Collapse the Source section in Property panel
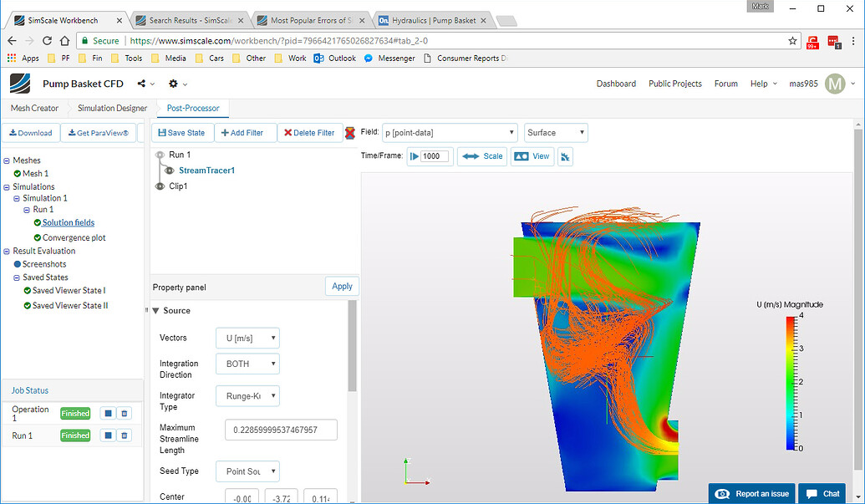Image resolution: width=865 pixels, height=504 pixels. coord(155,310)
